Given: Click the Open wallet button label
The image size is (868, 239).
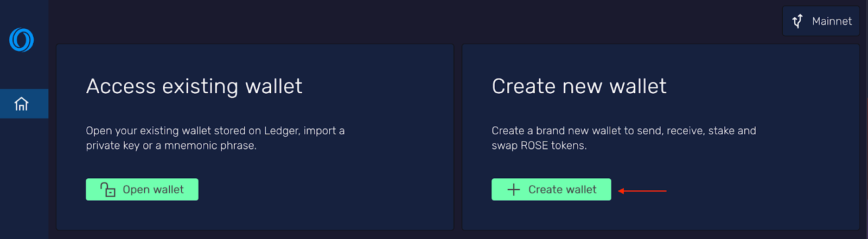Looking at the screenshot, I should 153,190.
